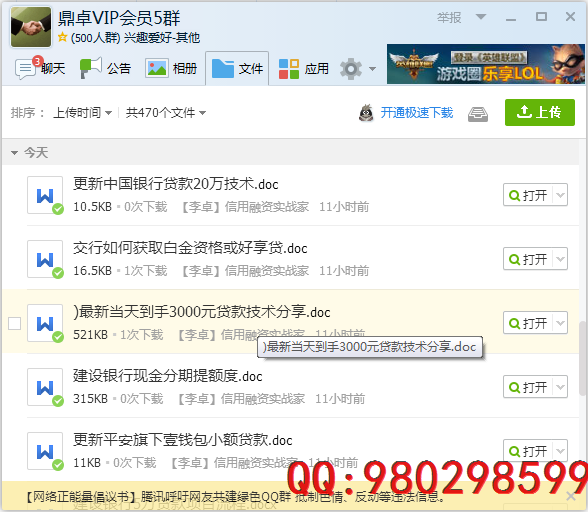588x512 pixels.
Task: Click the gold star next to group size
Action: (63, 37)
